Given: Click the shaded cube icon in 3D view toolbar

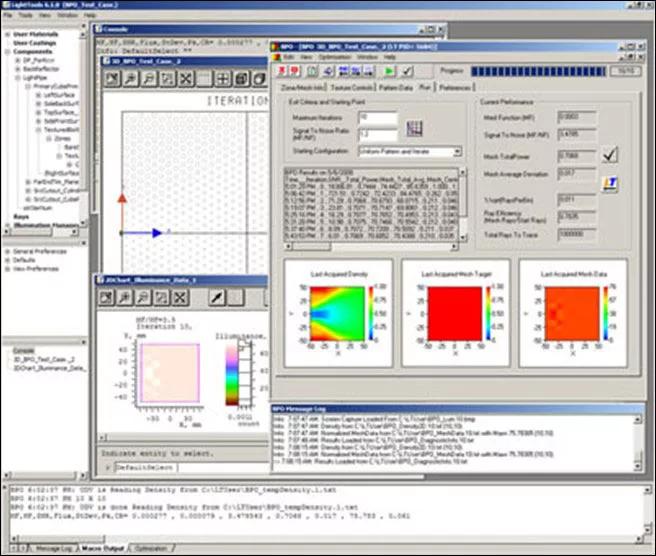Looking at the screenshot, I should pyautogui.click(x=242, y=79).
